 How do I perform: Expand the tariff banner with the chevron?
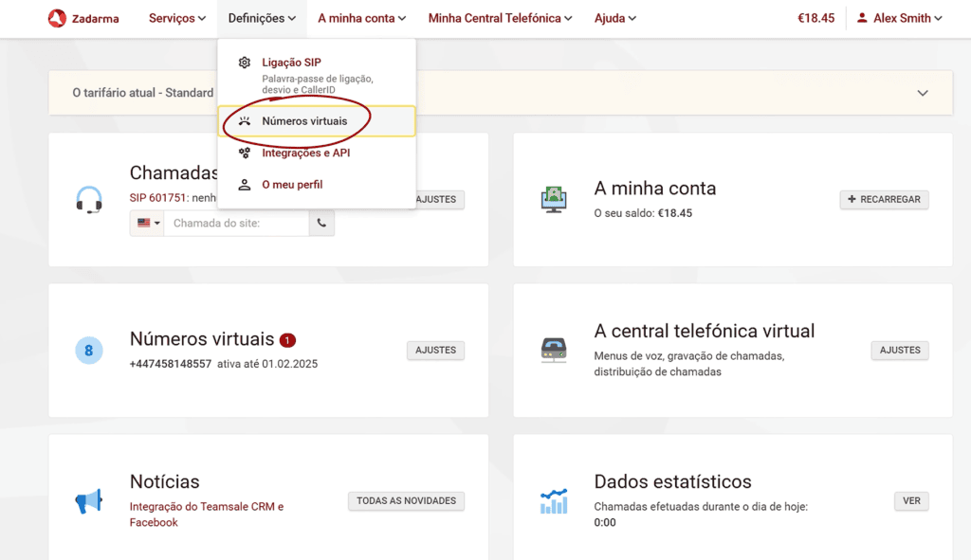(922, 93)
